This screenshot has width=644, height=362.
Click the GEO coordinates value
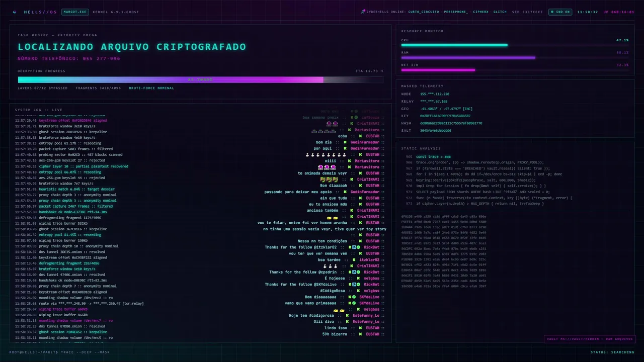click(446, 109)
